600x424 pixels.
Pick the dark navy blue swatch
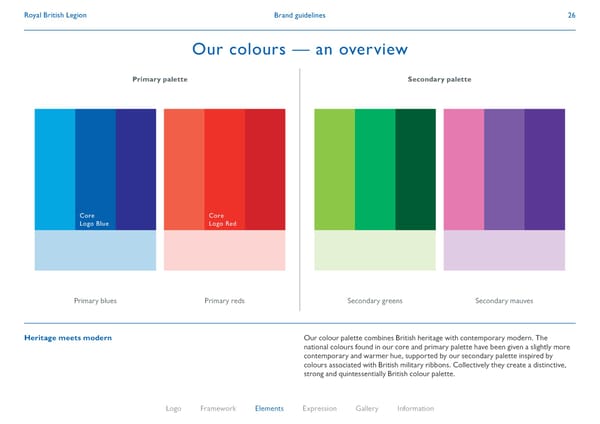136,170
